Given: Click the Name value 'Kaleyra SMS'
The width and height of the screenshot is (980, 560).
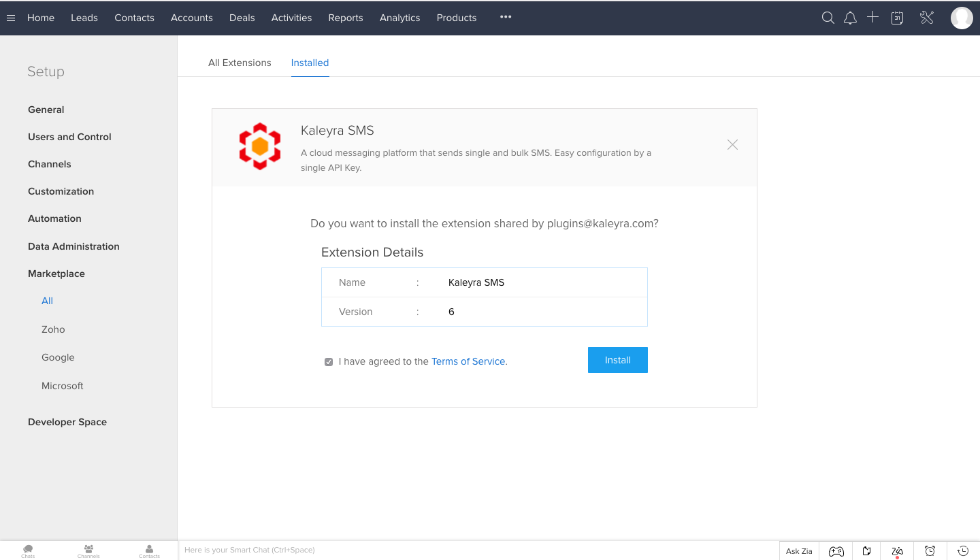Looking at the screenshot, I should (x=476, y=282).
